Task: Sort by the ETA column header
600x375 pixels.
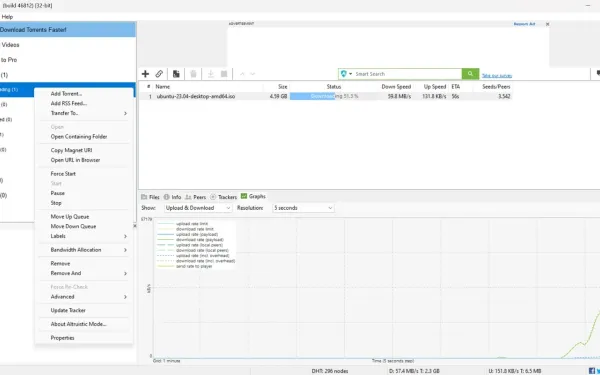Action: coord(455,87)
